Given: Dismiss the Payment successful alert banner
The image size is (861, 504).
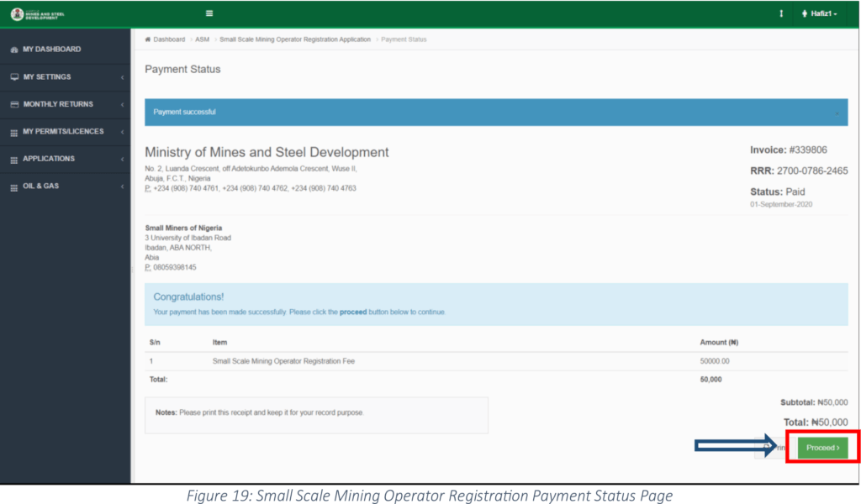Looking at the screenshot, I should tap(837, 113).
